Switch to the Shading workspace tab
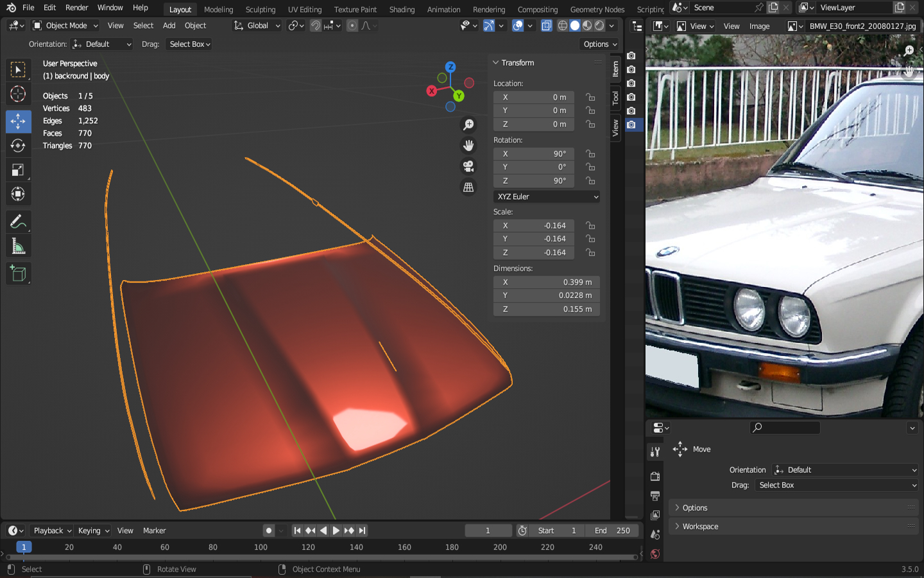Viewport: 924px width, 578px height. pos(402,10)
